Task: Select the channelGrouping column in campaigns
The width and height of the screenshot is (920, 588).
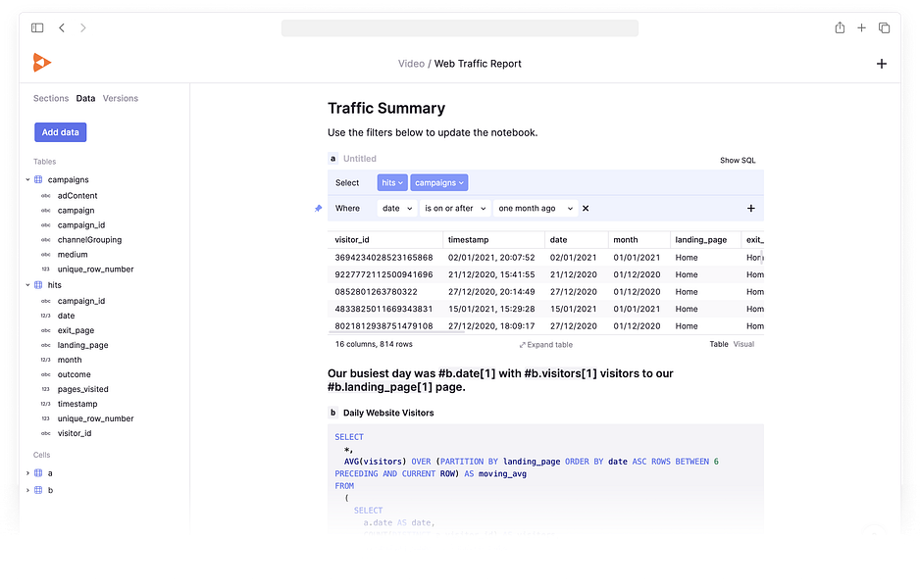Action: click(90, 240)
